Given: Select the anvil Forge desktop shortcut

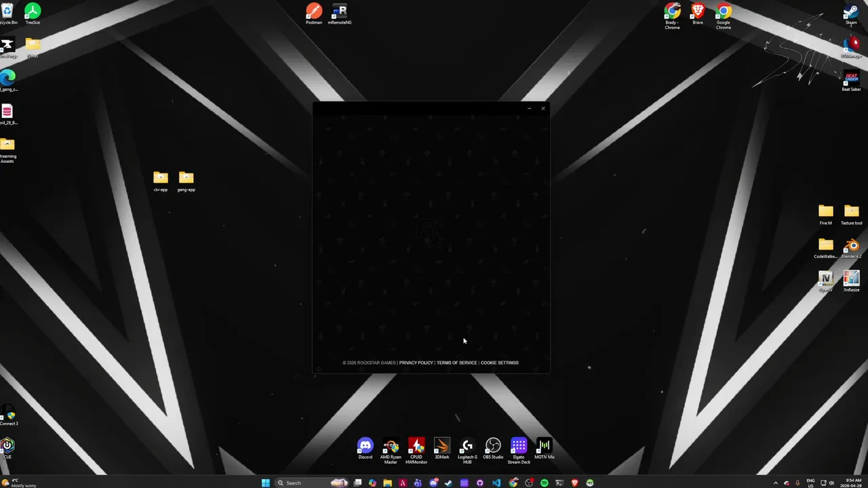Looking at the screenshot, I should click(x=7, y=47).
